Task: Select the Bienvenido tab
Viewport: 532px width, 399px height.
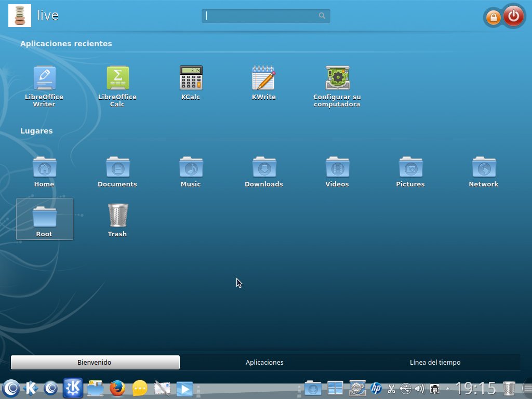Action: pyautogui.click(x=95, y=362)
